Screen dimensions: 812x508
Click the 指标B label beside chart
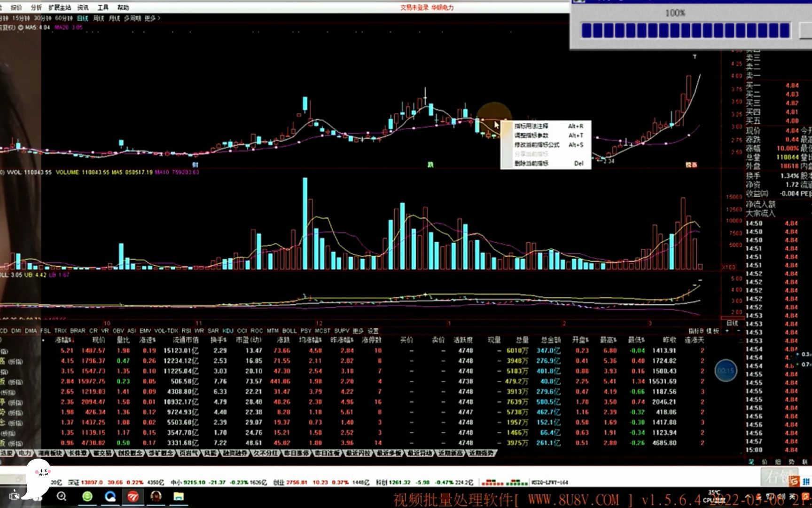point(696,331)
